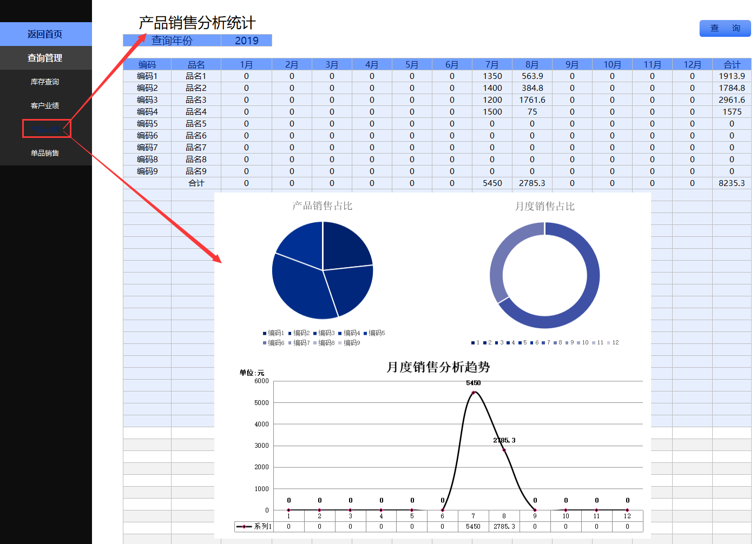The image size is (756, 544).
Task: Click legend marker 8 under the doughnut chart
Action: click(x=555, y=342)
